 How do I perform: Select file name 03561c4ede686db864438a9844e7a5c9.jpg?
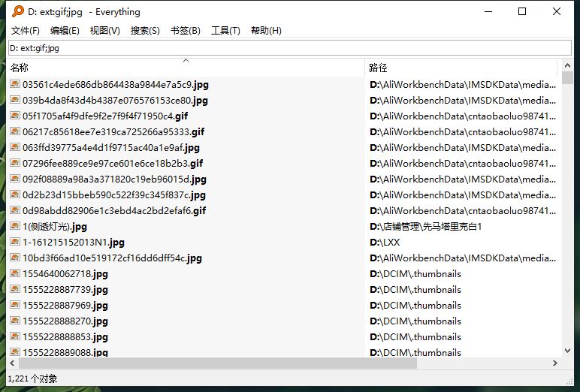pyautogui.click(x=116, y=85)
